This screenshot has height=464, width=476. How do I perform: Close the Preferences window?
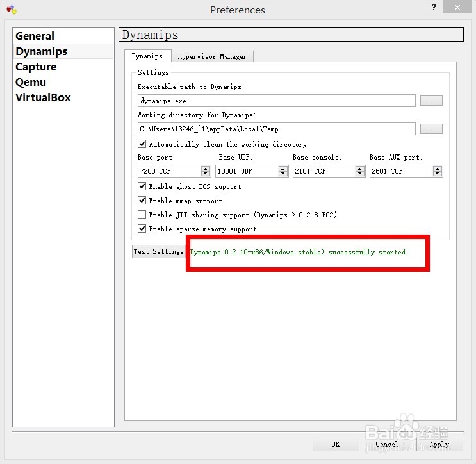(x=457, y=7)
